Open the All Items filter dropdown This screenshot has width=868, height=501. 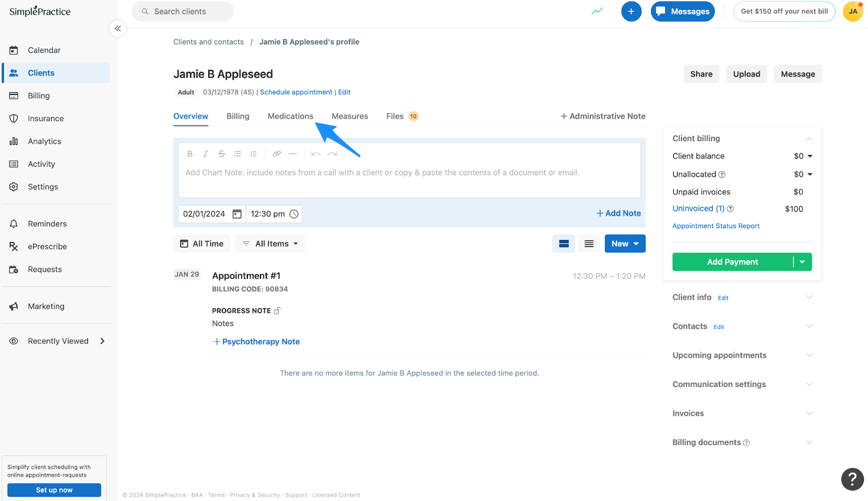click(x=270, y=243)
